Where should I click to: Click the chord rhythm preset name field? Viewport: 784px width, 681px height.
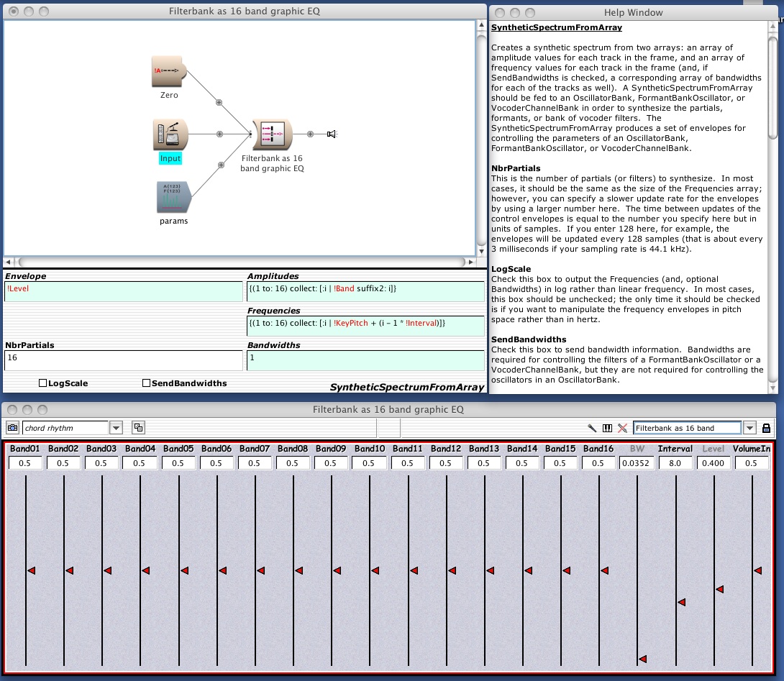click(65, 428)
